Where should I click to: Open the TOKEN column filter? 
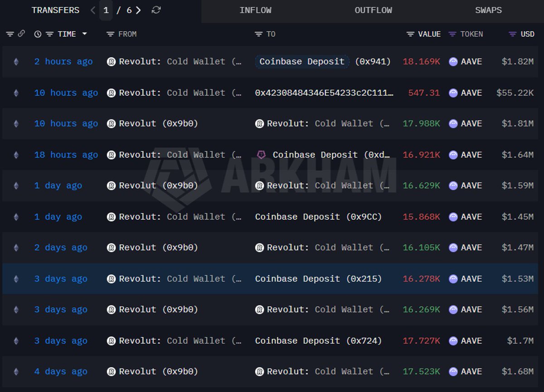tap(452, 34)
